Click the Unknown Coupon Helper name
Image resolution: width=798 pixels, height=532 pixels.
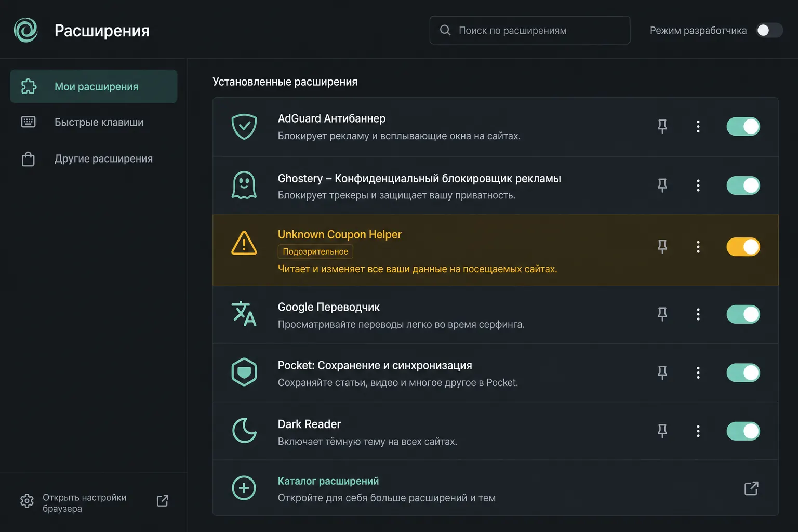click(x=340, y=234)
